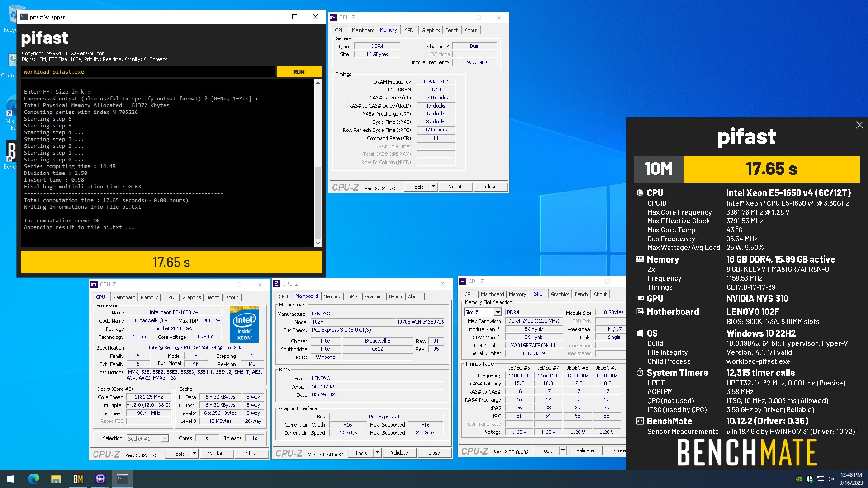The height and width of the screenshot is (488, 868).
Task: Click the Windows Security tray icon
Action: click(x=810, y=479)
